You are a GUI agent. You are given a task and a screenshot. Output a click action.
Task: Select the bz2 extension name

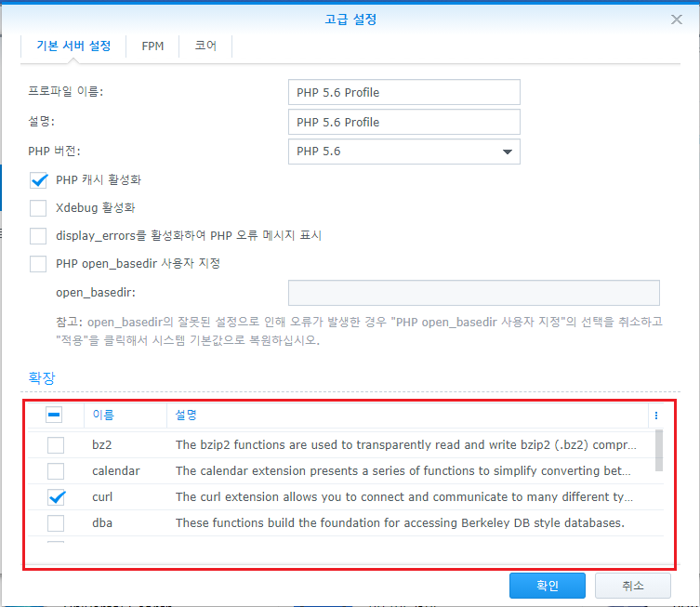[101, 445]
